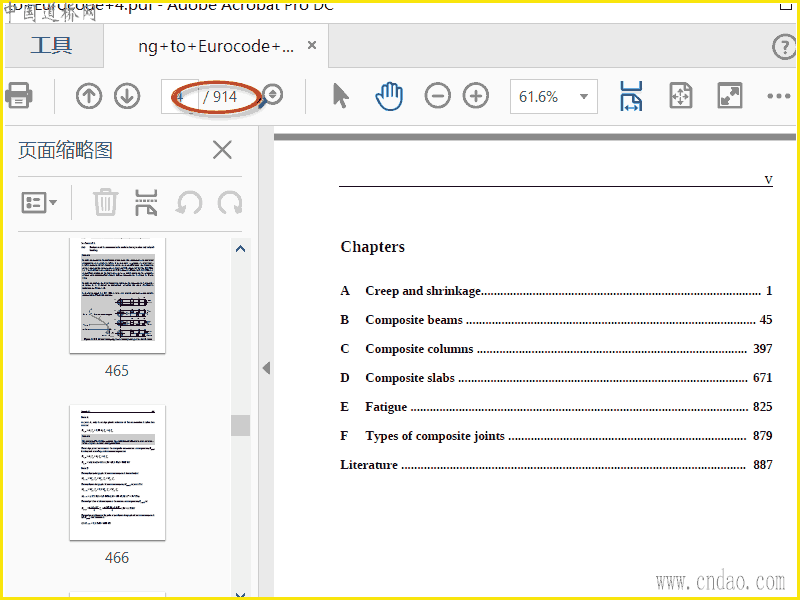800x600 pixels.
Task: Click the '466' thumbnail page label
Action: pyautogui.click(x=117, y=558)
